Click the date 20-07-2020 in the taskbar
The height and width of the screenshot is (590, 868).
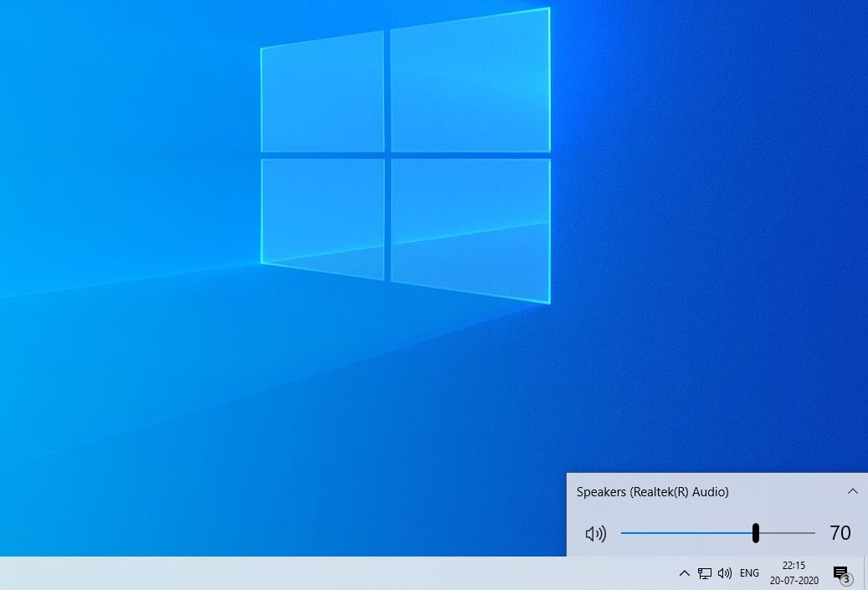794,581
